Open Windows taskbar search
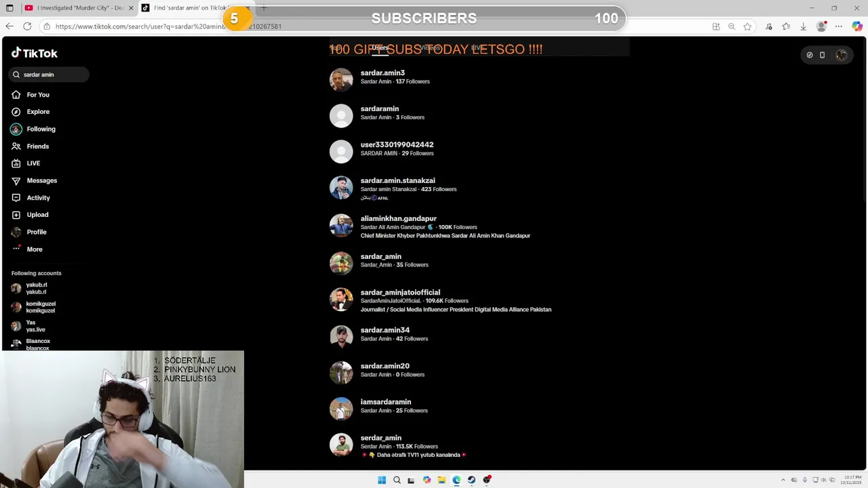The height and width of the screenshot is (488, 868). point(397,480)
